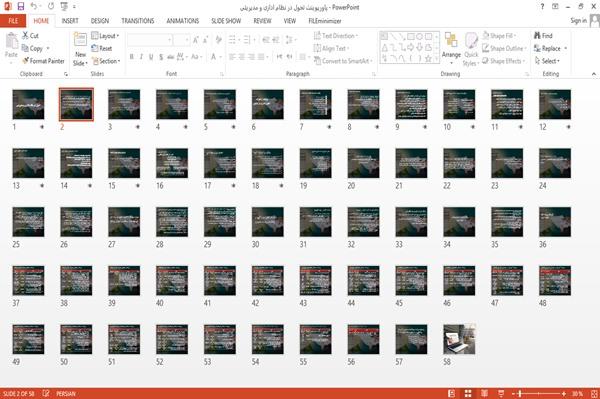Open the FILE menu tab
Screen dimensions: 600x399
pyautogui.click(x=13, y=21)
